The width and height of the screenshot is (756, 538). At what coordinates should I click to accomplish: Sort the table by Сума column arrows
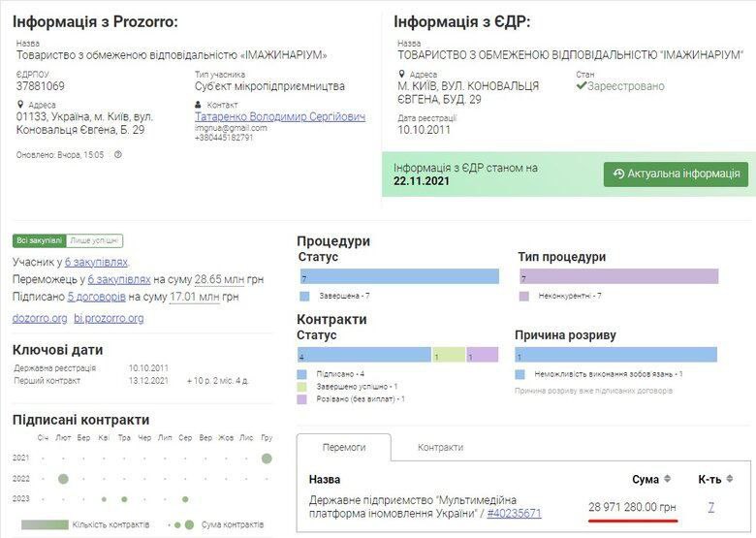pyautogui.click(x=667, y=479)
